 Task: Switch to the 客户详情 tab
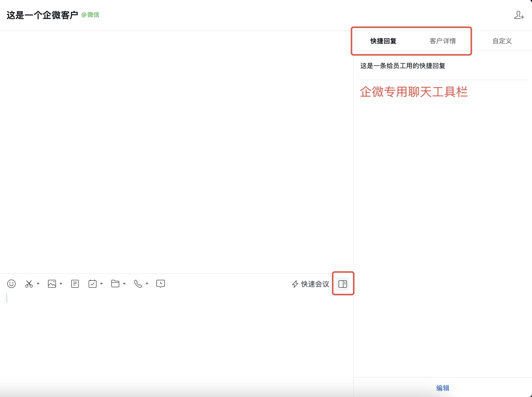443,41
